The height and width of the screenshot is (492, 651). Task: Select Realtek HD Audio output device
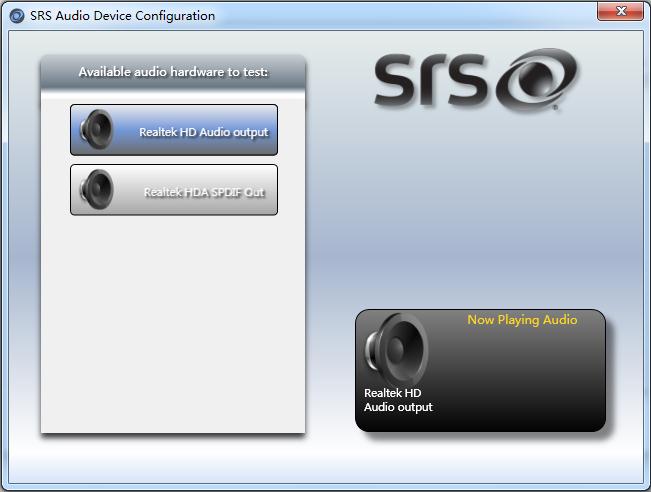click(x=174, y=130)
